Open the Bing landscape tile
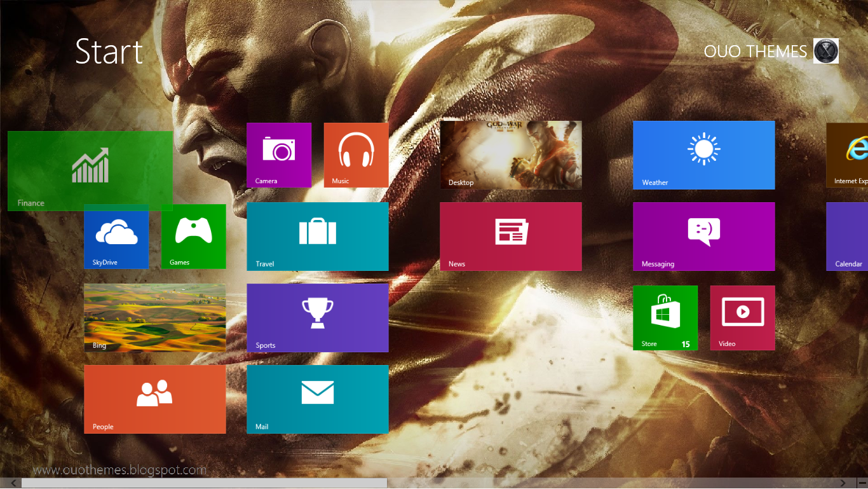 pyautogui.click(x=155, y=318)
